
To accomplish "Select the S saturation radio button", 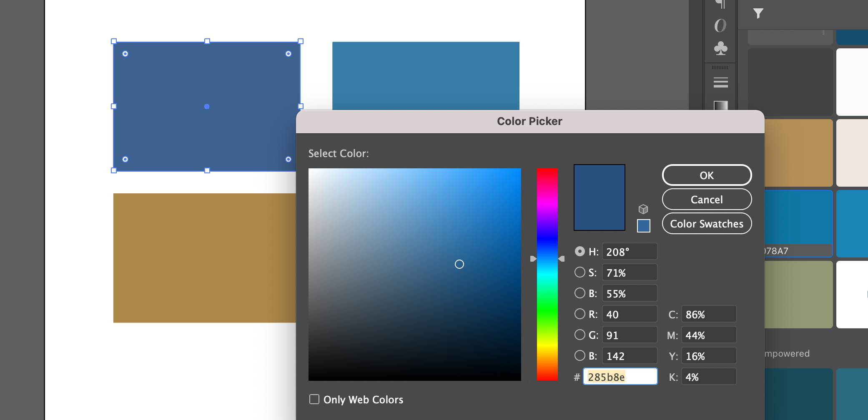I will pyautogui.click(x=580, y=272).
